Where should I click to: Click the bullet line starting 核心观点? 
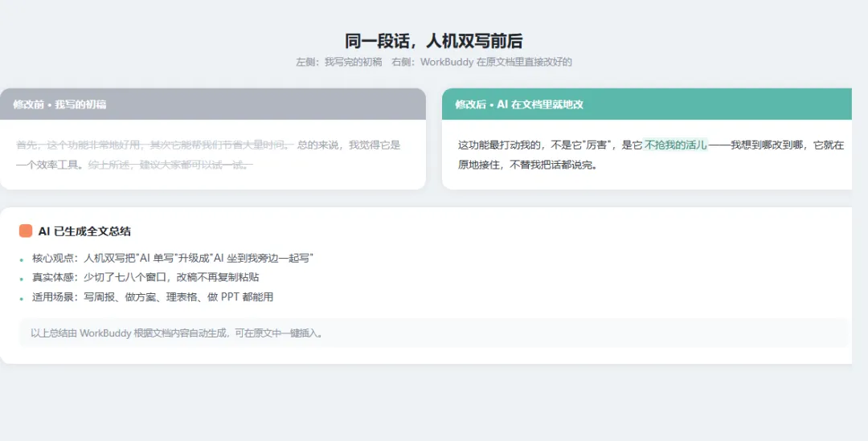coord(174,258)
